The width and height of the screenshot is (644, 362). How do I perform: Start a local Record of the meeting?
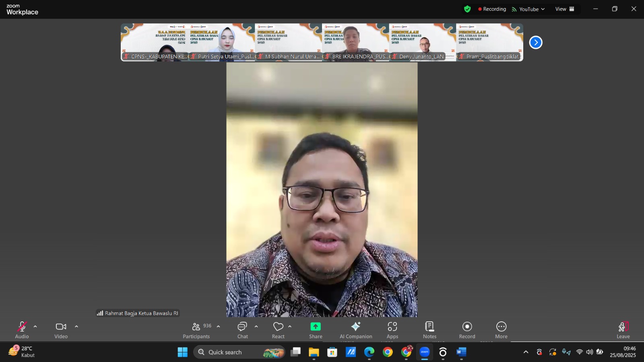pyautogui.click(x=466, y=330)
